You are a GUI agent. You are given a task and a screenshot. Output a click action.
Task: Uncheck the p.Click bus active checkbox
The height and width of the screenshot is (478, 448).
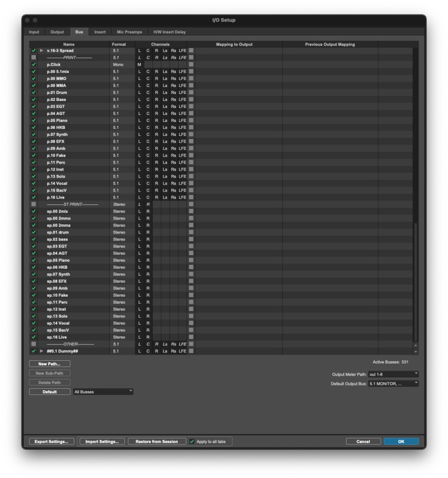(x=33, y=64)
